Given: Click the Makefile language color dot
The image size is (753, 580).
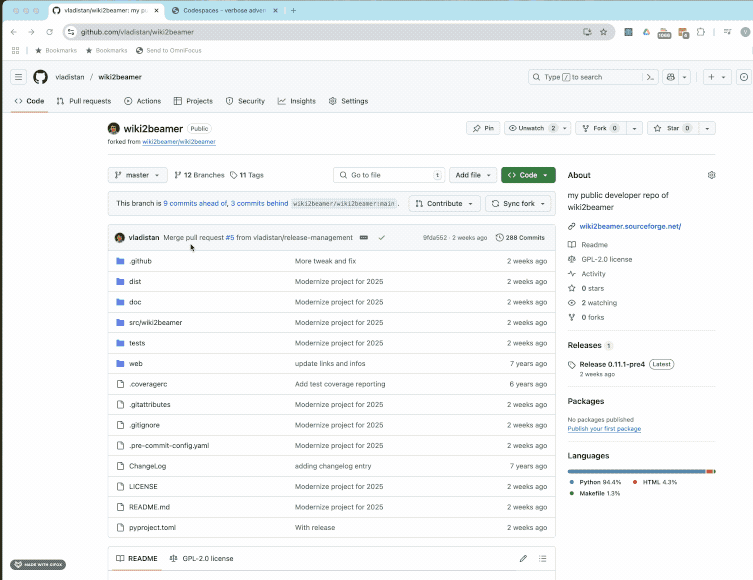Looking at the screenshot, I should (x=571, y=494).
